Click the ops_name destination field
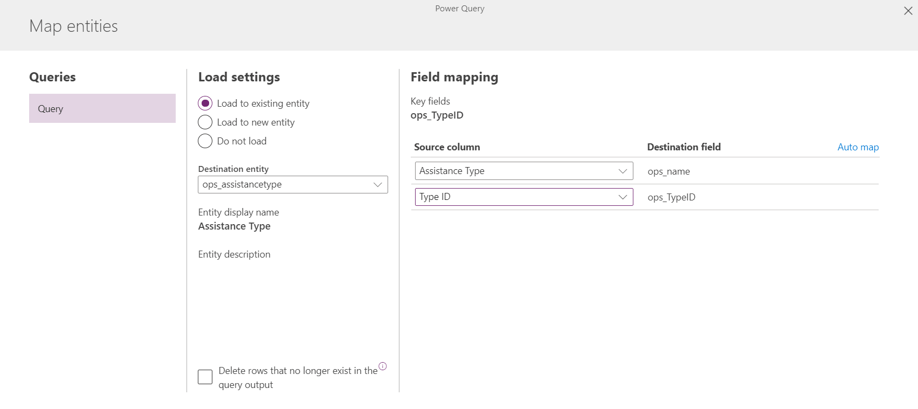Image resolution: width=918 pixels, height=409 pixels. (669, 172)
